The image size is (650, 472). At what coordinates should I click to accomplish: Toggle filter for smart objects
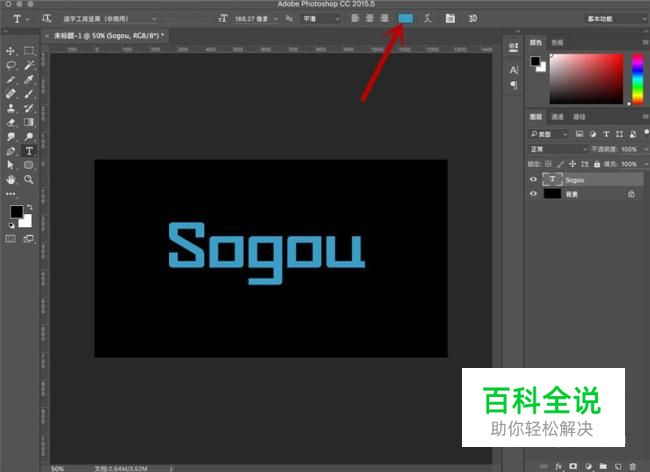click(x=633, y=134)
